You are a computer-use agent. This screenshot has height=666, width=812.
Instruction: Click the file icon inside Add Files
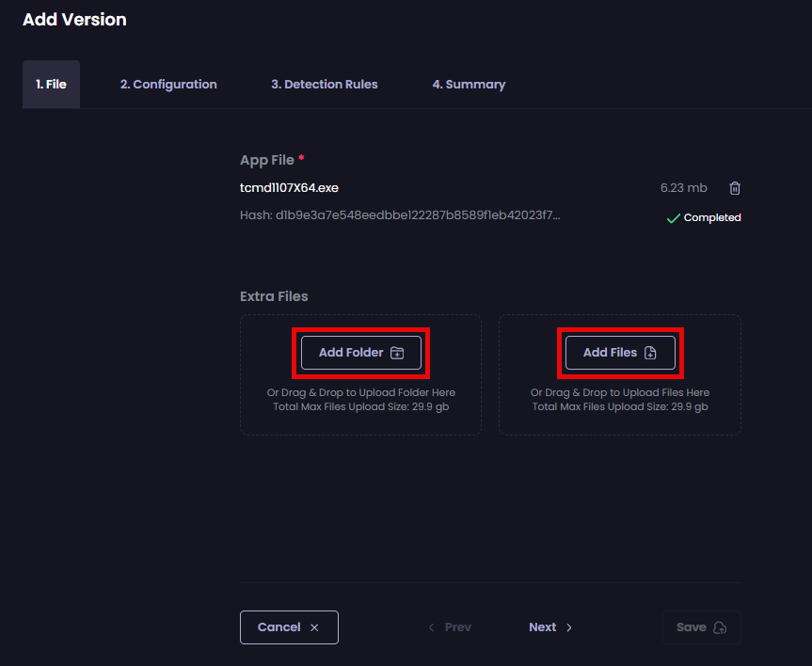[x=649, y=353]
